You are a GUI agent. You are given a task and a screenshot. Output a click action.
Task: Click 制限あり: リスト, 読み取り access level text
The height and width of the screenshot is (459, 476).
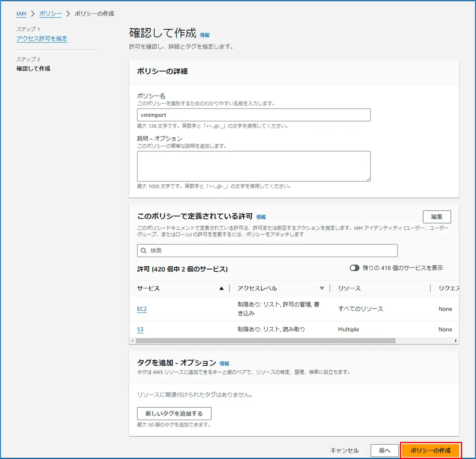click(x=271, y=329)
